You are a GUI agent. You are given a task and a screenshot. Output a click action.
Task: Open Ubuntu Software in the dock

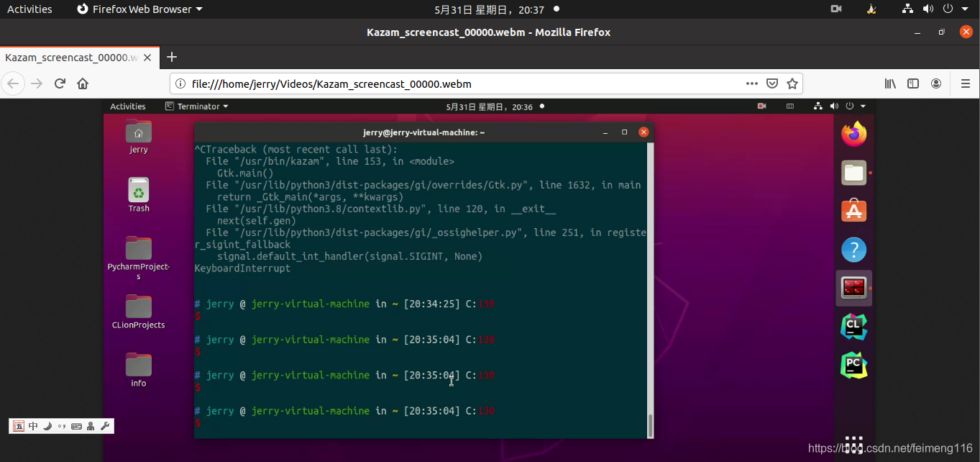point(854,211)
